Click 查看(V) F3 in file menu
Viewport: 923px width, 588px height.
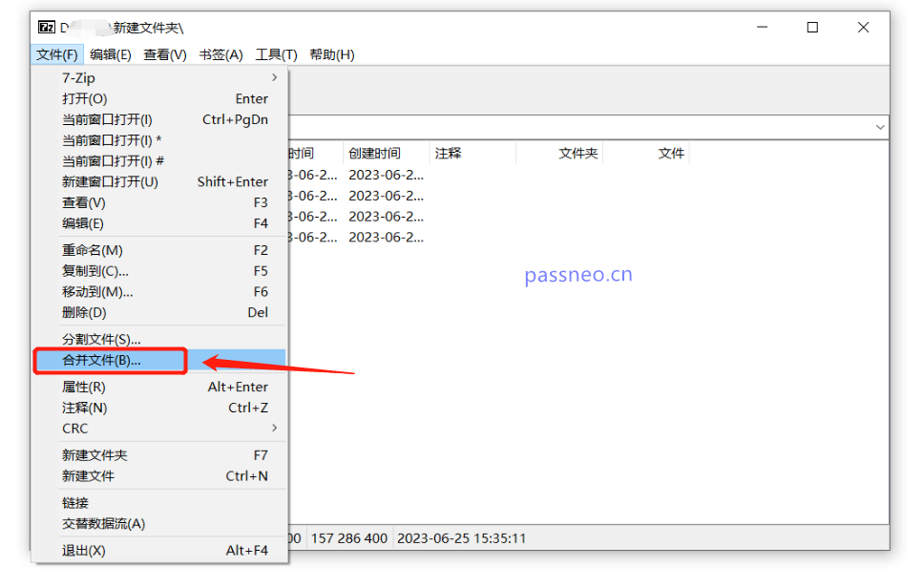point(159,202)
